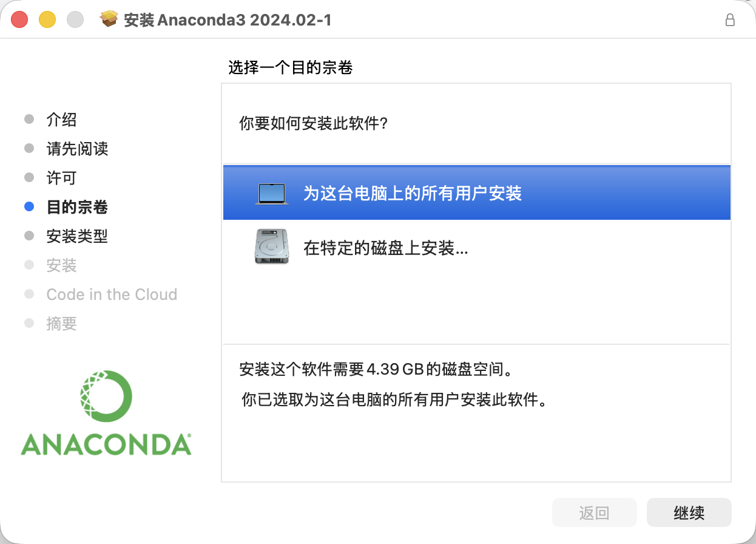Click the yellow minimize window button
The height and width of the screenshot is (544, 756).
(x=47, y=19)
